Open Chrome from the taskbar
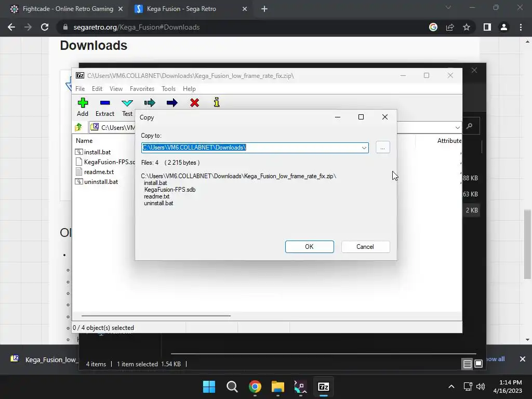The height and width of the screenshot is (399, 532). pos(255,387)
